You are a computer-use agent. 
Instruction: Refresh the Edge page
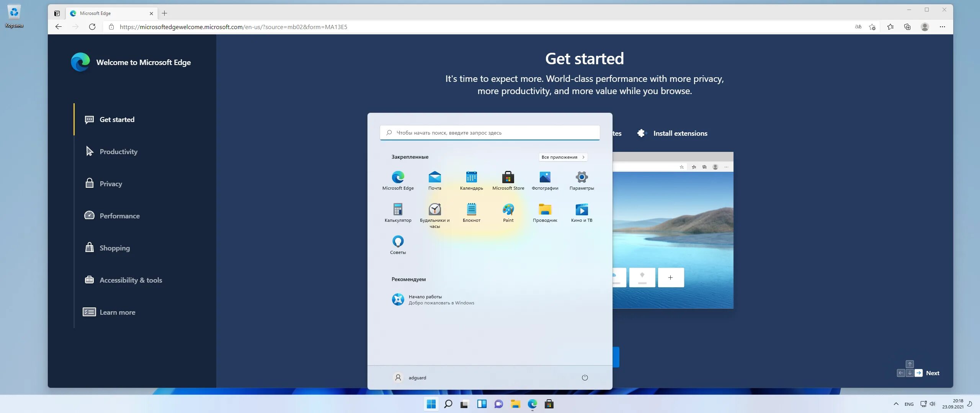pos(92,27)
